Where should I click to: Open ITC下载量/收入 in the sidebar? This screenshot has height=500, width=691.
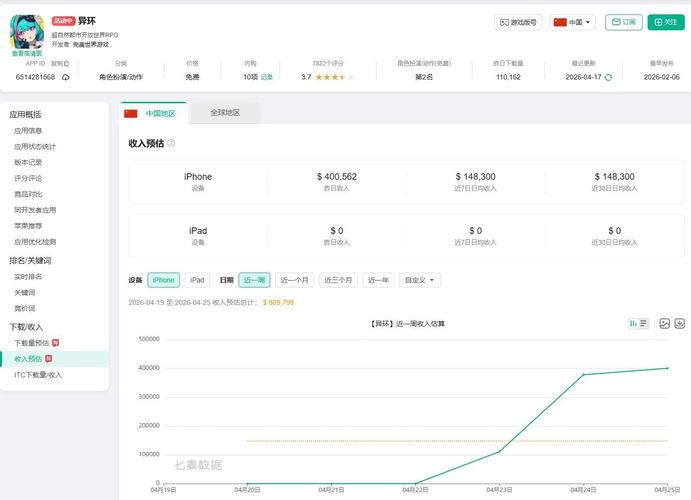click(38, 375)
